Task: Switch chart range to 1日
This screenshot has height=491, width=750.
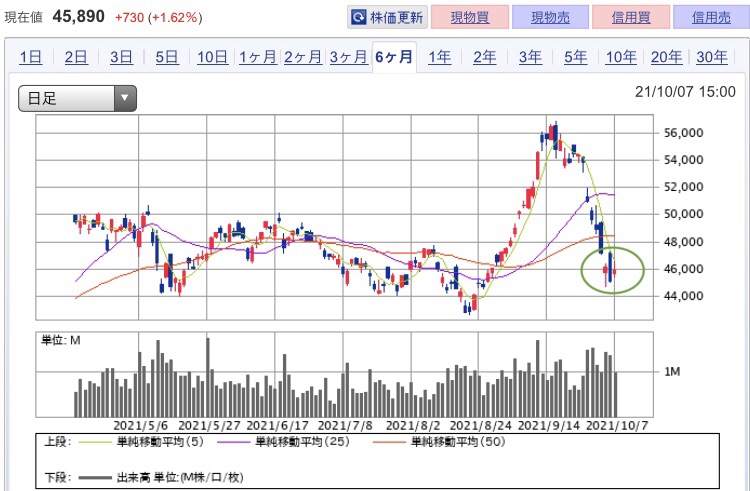Action: click(x=30, y=57)
